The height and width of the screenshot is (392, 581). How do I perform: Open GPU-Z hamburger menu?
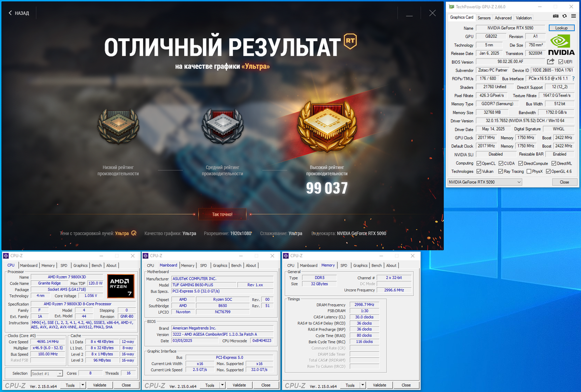click(x=573, y=16)
